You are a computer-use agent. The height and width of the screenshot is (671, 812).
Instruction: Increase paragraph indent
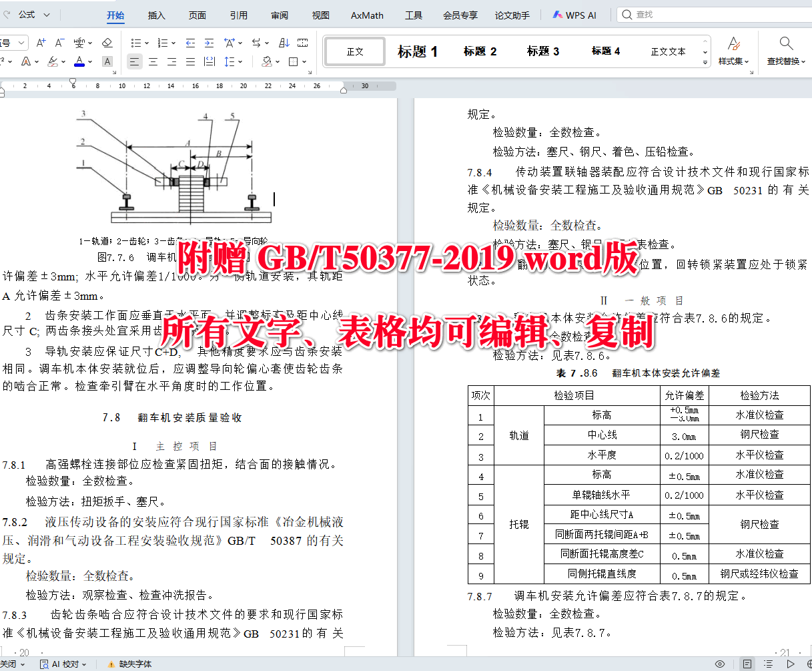point(209,43)
